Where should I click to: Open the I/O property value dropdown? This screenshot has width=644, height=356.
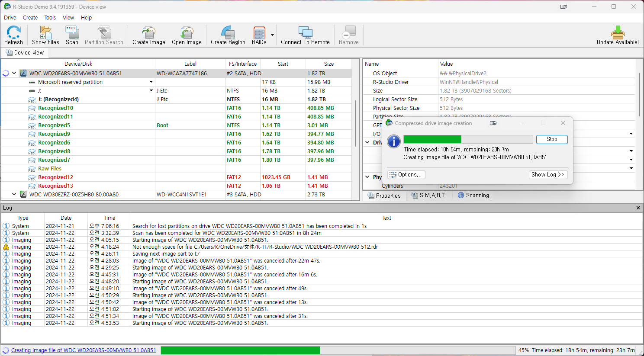point(631,134)
